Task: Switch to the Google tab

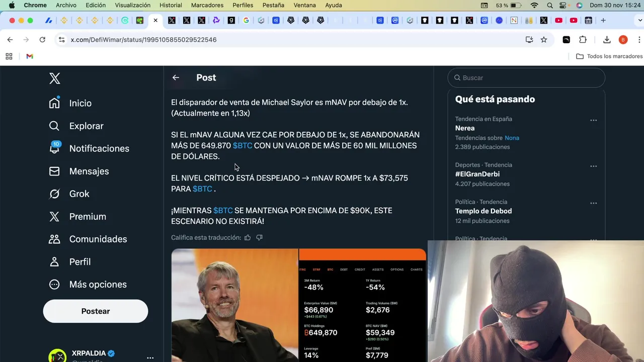Action: coord(246,21)
